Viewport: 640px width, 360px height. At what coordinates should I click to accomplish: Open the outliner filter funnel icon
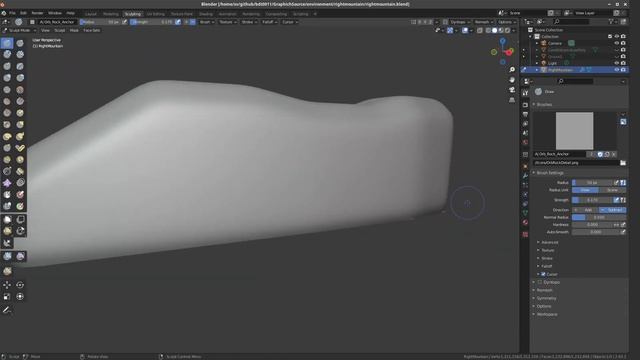pyautogui.click(x=611, y=22)
